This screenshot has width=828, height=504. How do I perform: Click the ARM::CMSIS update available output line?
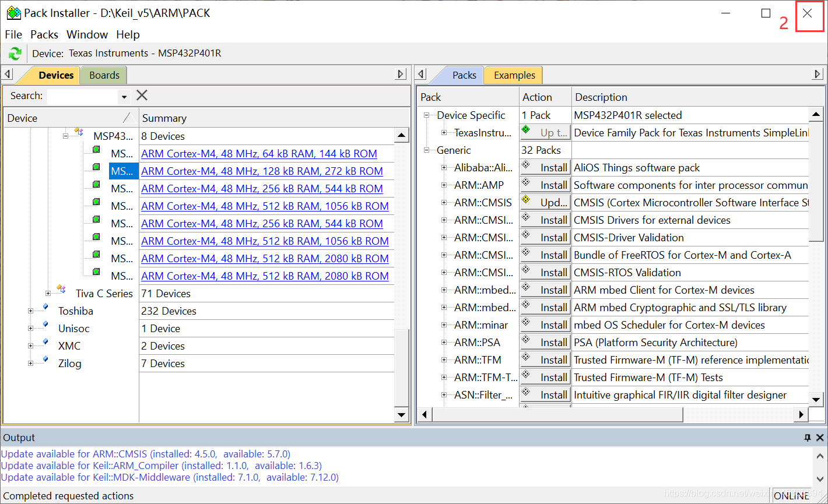[x=145, y=454]
